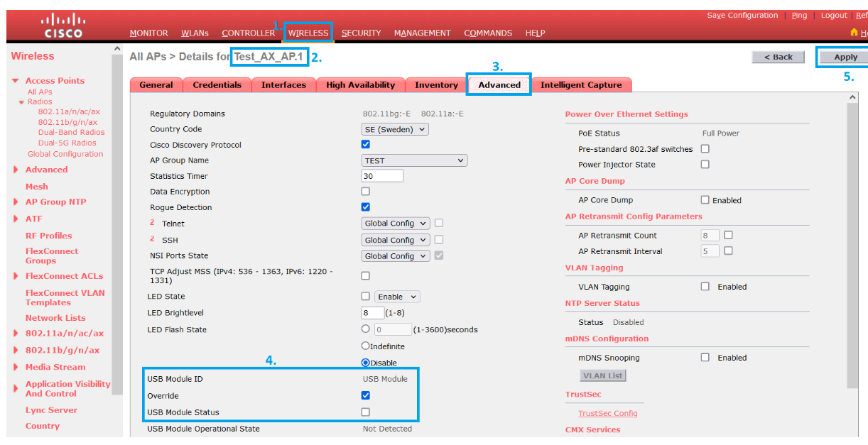This screenshot has width=868, height=445.
Task: Open the LED State Enable dropdown
Action: click(397, 297)
